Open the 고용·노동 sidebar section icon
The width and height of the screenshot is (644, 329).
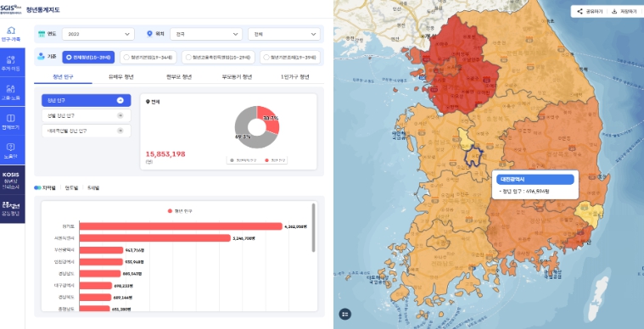11,88
